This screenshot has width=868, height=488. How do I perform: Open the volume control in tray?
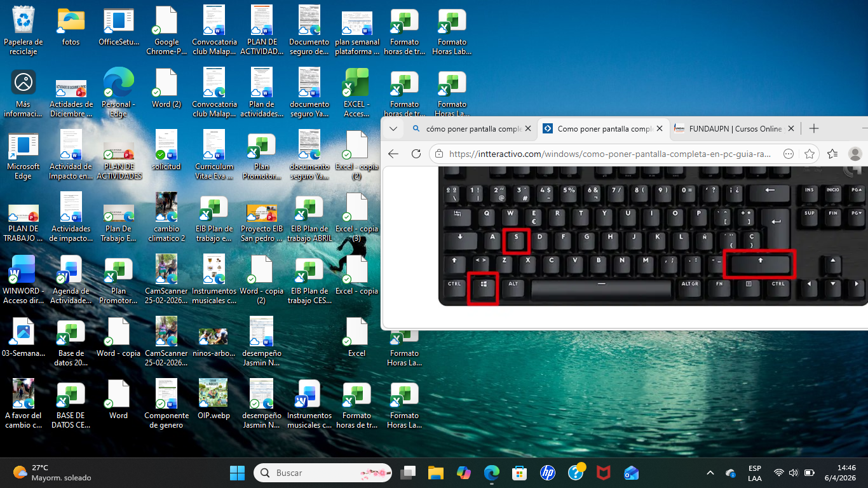click(x=794, y=473)
